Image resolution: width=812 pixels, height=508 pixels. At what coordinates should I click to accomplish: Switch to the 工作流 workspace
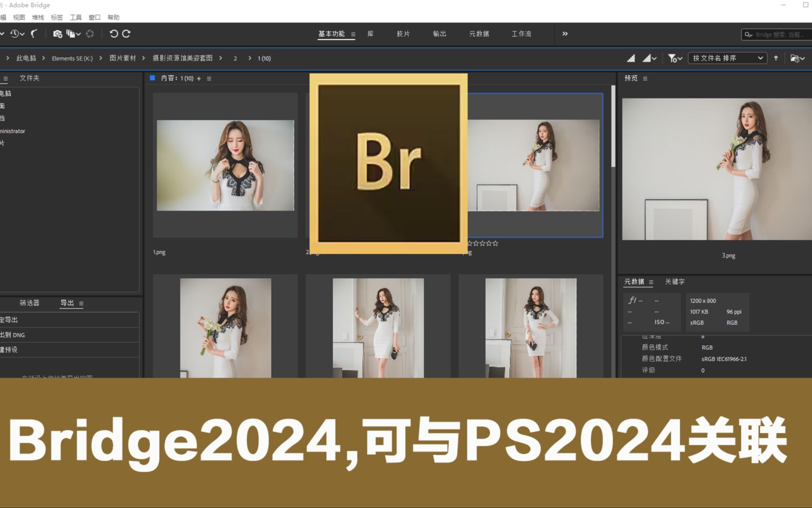click(522, 34)
